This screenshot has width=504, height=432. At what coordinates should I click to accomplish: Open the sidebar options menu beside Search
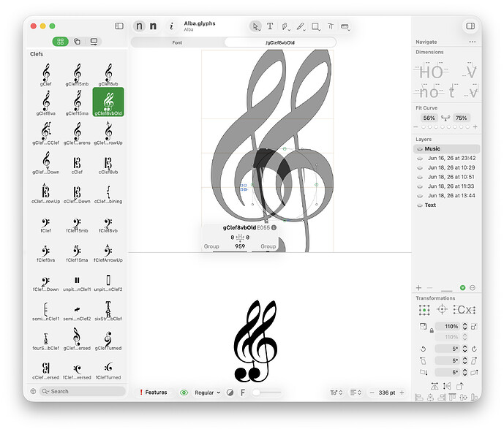(33, 391)
